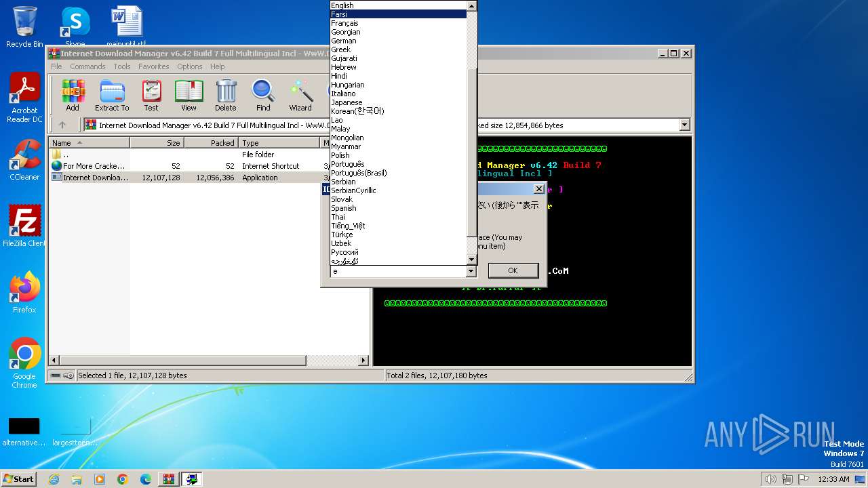Close the language selection dialog

tap(539, 189)
